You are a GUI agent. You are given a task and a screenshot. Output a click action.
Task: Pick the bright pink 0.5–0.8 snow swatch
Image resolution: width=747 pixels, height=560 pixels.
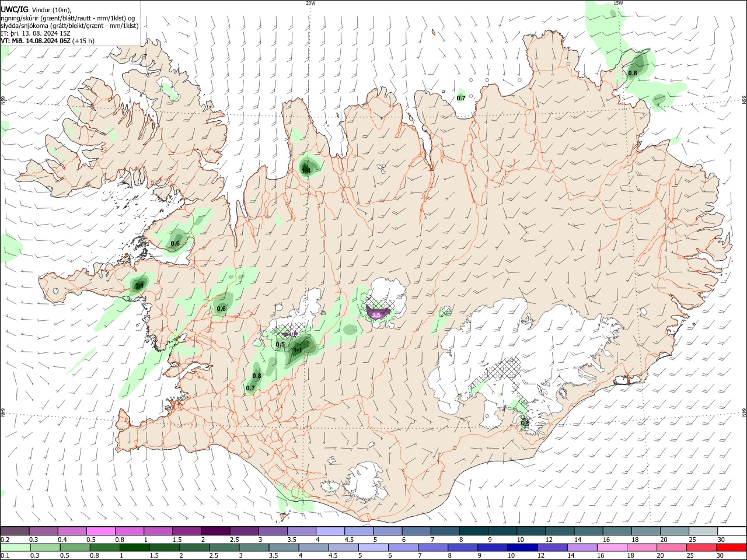(x=101, y=531)
